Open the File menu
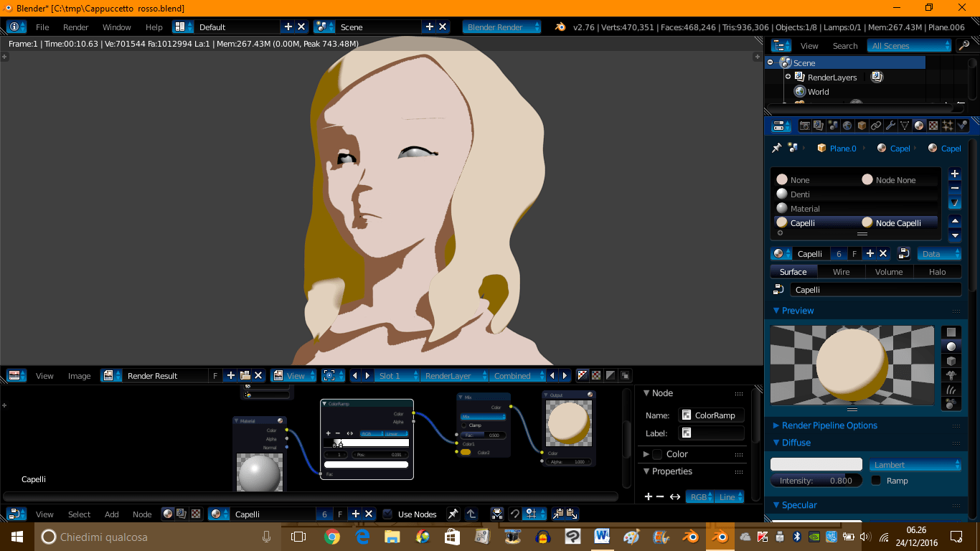The height and width of the screenshot is (551, 980). click(x=42, y=27)
